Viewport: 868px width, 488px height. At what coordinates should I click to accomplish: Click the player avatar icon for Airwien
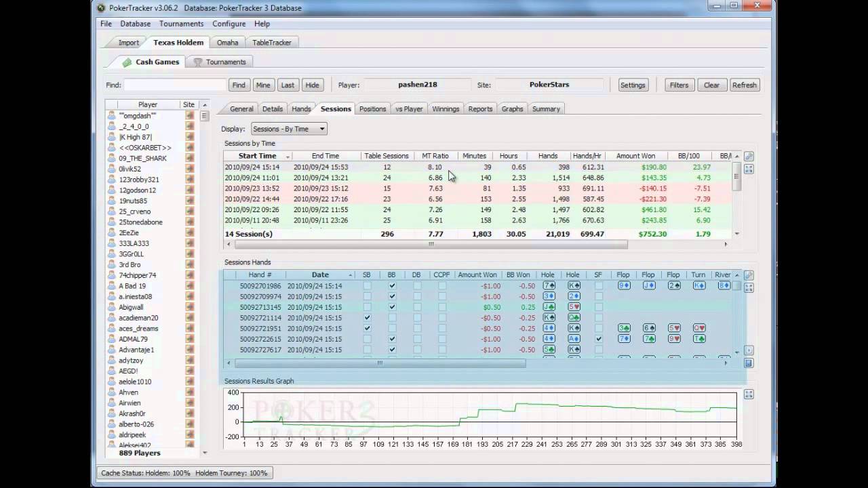(x=111, y=403)
